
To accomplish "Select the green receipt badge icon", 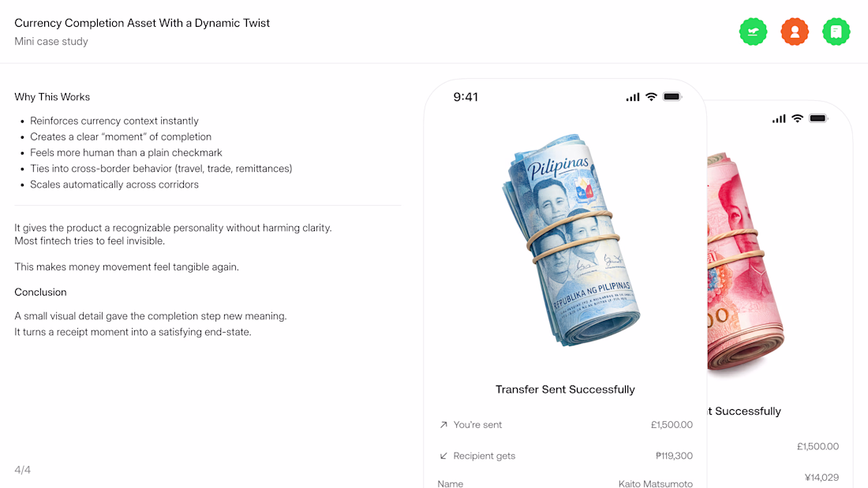I will [x=836, y=32].
